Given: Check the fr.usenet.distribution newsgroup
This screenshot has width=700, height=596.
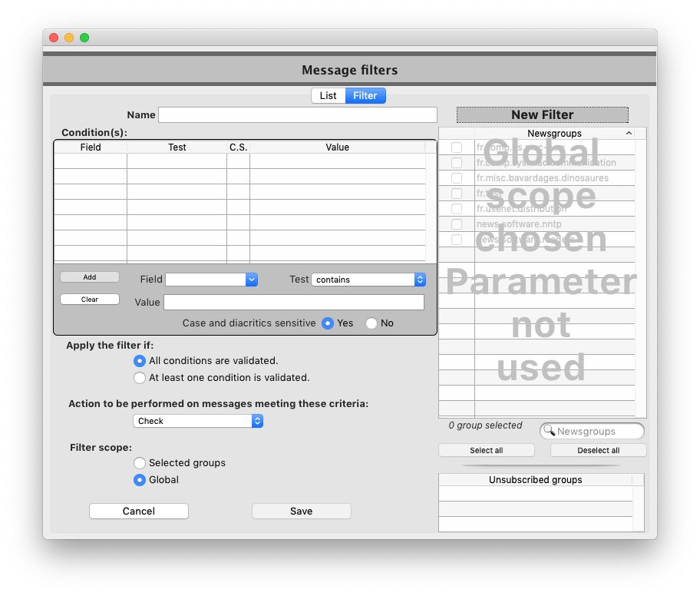Looking at the screenshot, I should click(x=457, y=208).
